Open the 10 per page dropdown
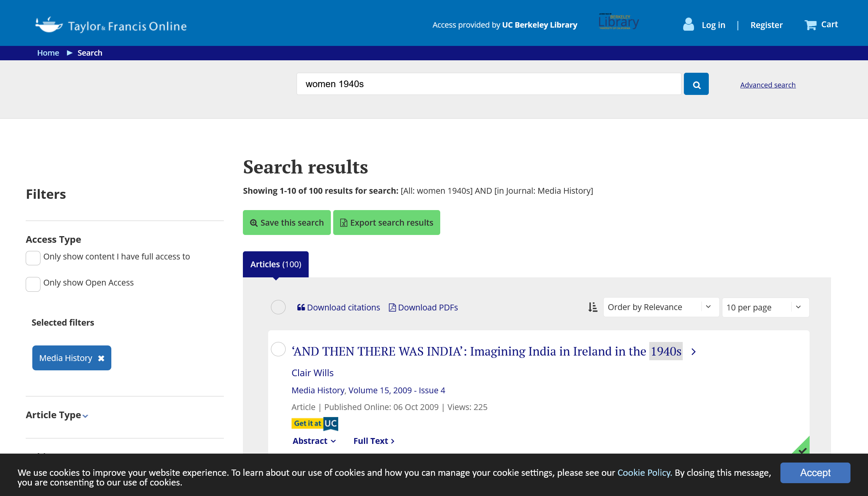Image resolution: width=868 pixels, height=496 pixels. tap(765, 307)
